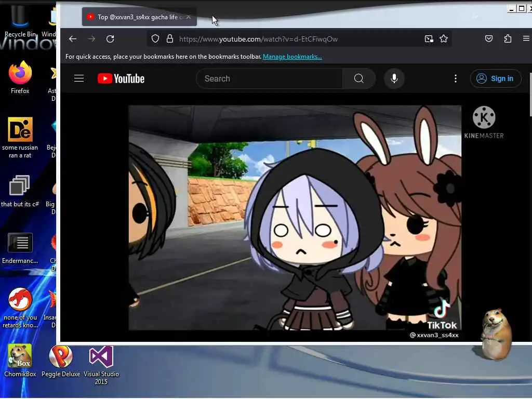Screen dimensions: 532x399
Task: Open Visual Studio 2015 desktop shortcut
Action: (101, 365)
